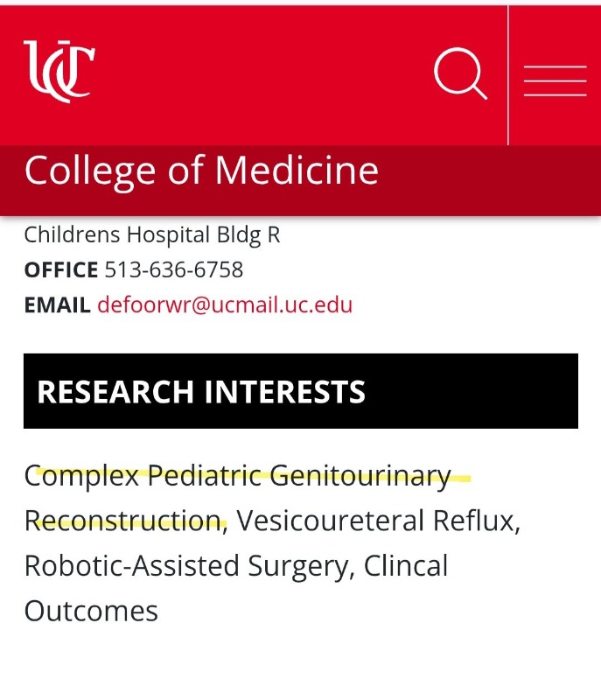Click the Vesicoureteral Reflux text

pyautogui.click(x=378, y=521)
